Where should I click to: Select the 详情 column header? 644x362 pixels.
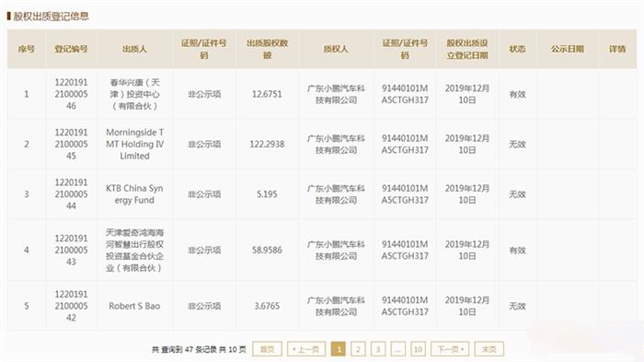[617, 49]
